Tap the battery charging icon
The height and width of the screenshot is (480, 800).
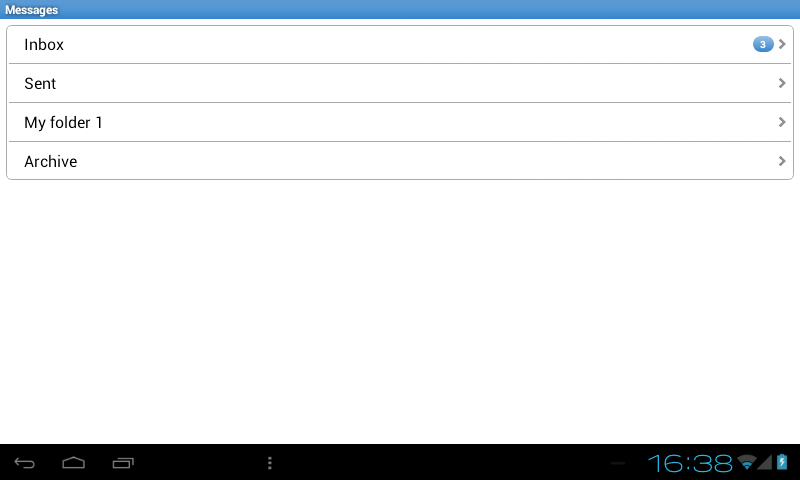782,462
